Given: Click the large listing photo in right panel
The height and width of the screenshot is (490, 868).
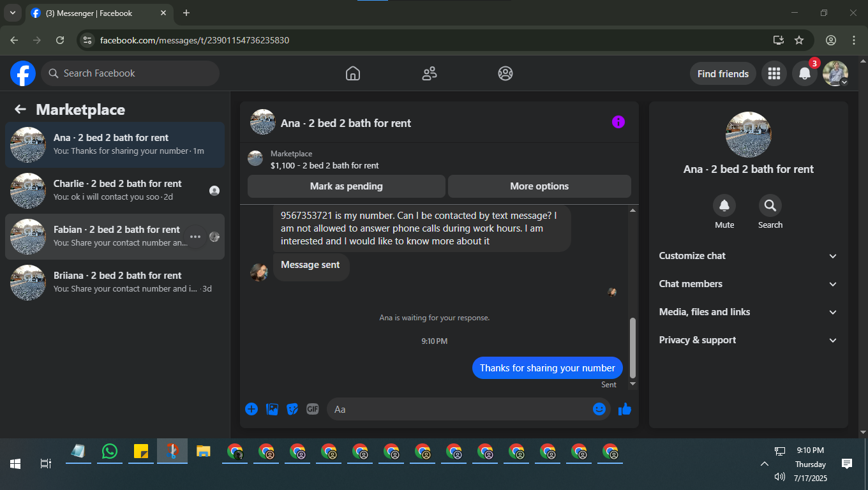Looking at the screenshot, I should pyautogui.click(x=749, y=135).
